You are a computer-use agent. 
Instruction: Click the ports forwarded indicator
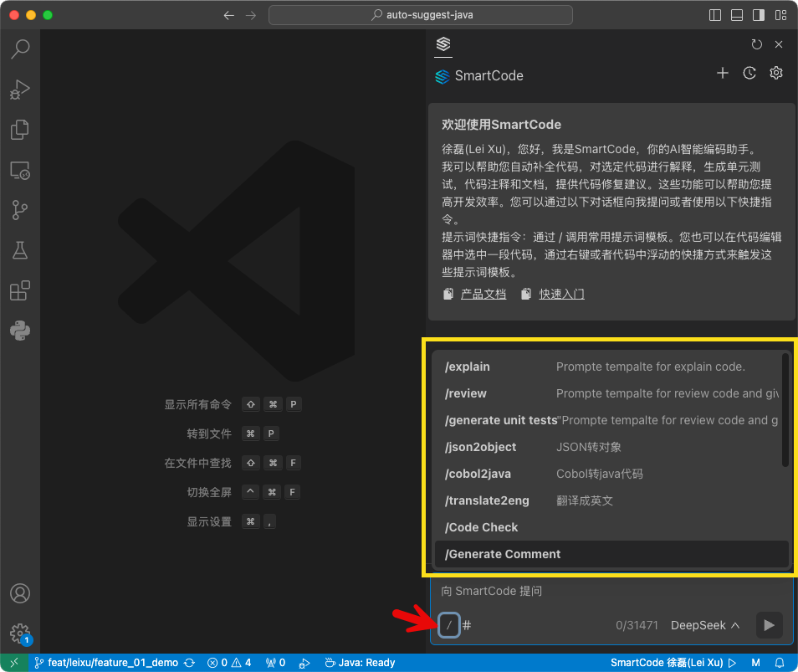click(x=275, y=662)
